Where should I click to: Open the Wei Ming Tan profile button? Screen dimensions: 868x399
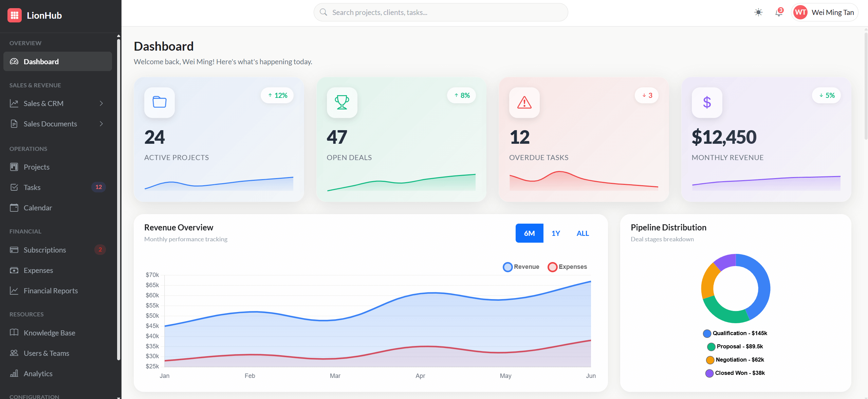824,12
